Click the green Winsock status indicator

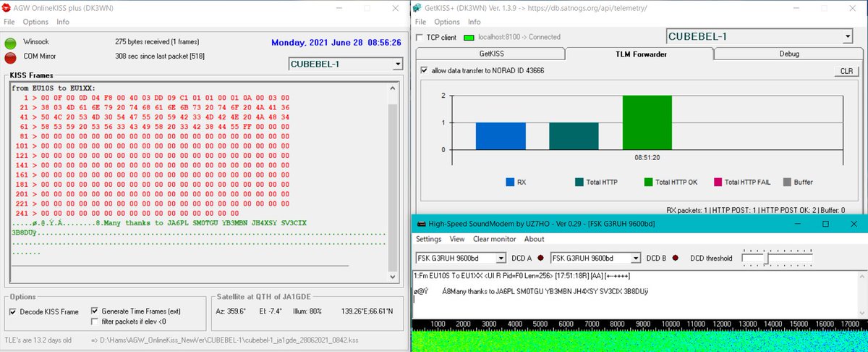pos(11,43)
